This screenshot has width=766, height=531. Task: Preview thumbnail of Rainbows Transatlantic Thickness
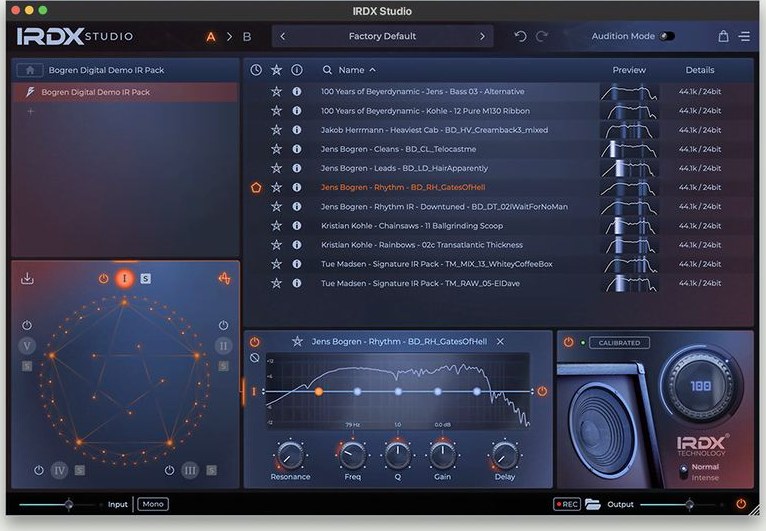[x=629, y=245]
